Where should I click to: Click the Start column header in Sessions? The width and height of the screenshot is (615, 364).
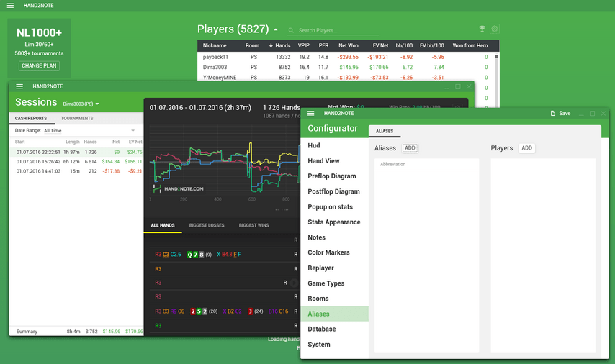(19, 142)
